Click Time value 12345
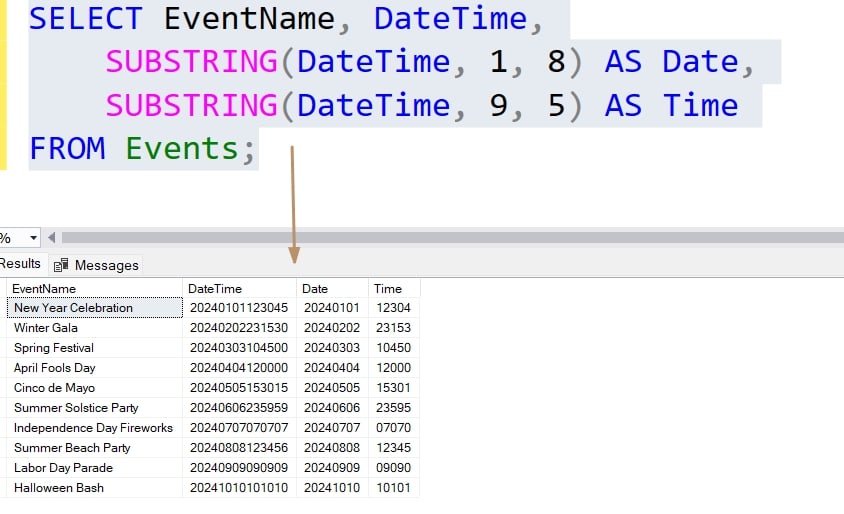Image resolution: width=844 pixels, height=514 pixels. pyautogui.click(x=393, y=448)
